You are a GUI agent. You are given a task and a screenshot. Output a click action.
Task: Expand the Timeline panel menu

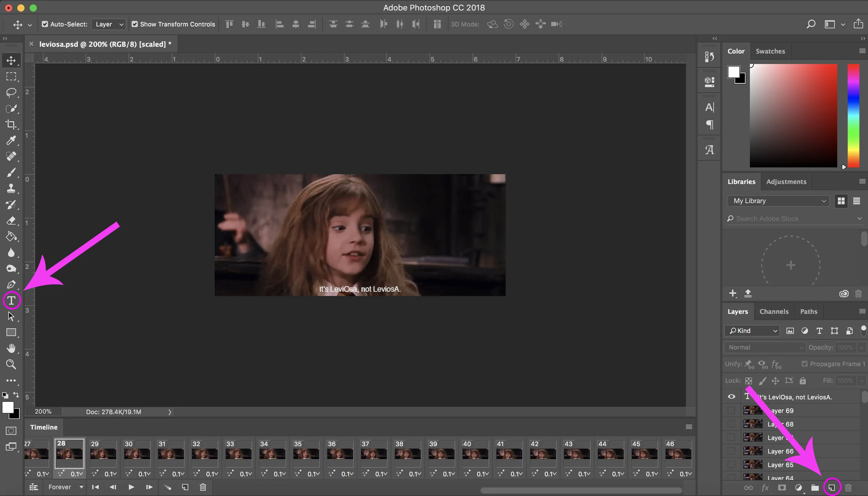click(x=689, y=427)
